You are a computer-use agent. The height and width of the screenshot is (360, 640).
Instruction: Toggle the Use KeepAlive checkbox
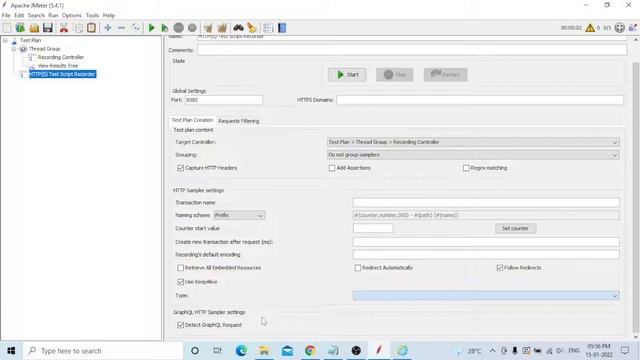click(180, 282)
